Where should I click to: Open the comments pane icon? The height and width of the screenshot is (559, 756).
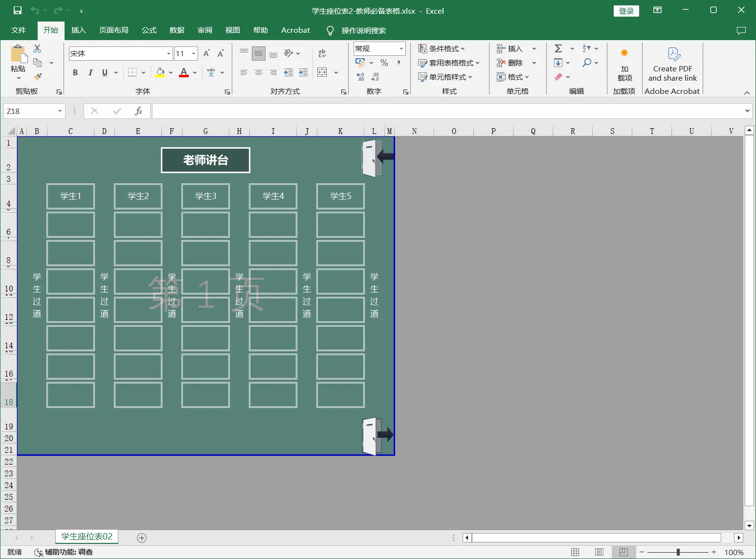click(x=741, y=30)
